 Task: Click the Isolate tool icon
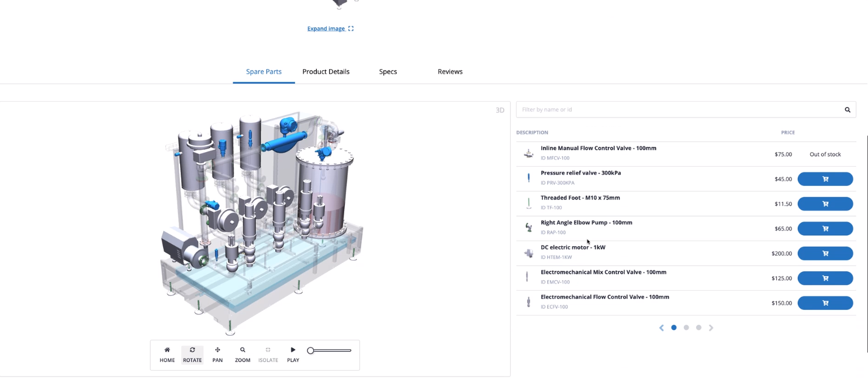pos(268,350)
